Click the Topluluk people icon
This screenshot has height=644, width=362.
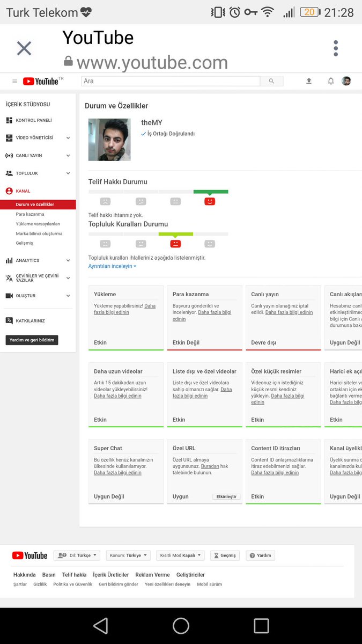tap(9, 173)
